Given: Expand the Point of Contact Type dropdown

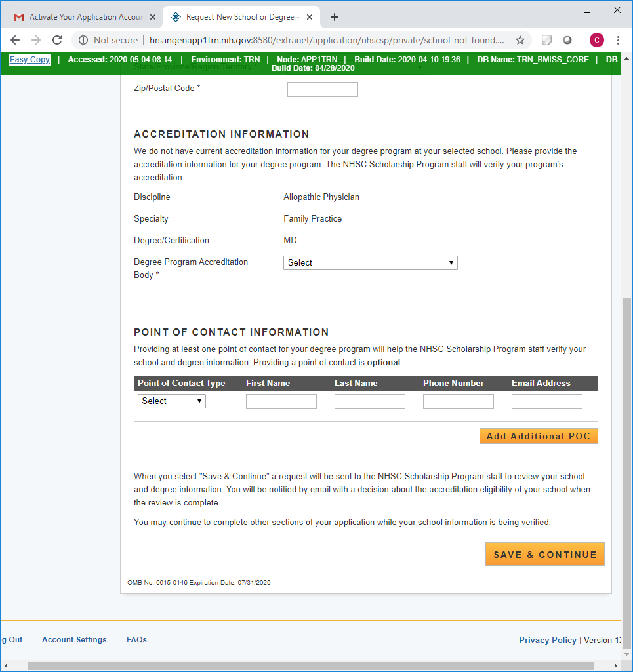Looking at the screenshot, I should click(x=171, y=401).
